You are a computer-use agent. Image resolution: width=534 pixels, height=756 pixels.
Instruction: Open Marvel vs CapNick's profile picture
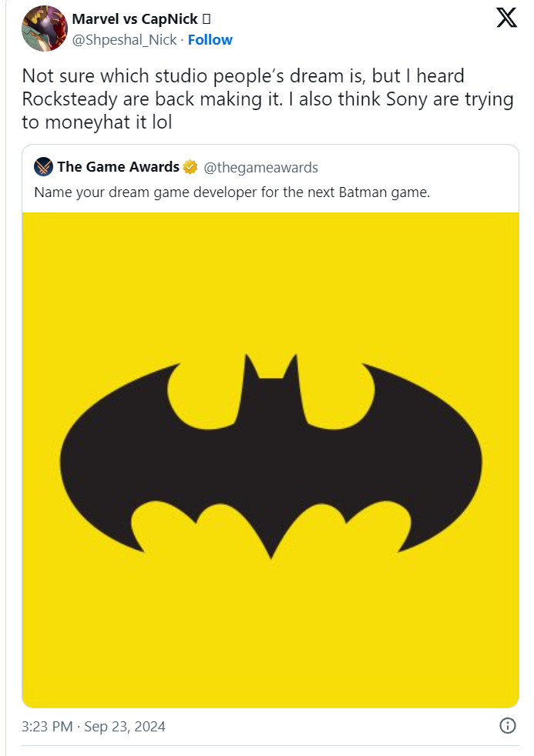(44, 28)
